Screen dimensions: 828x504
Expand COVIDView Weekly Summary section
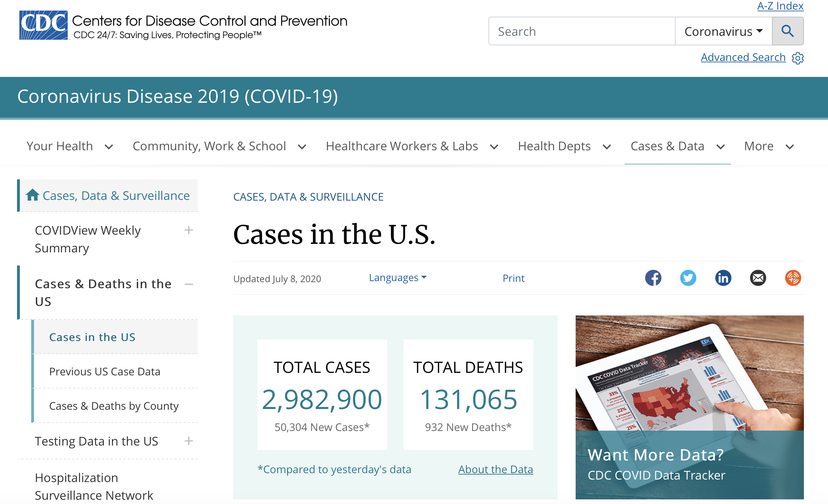pos(189,230)
